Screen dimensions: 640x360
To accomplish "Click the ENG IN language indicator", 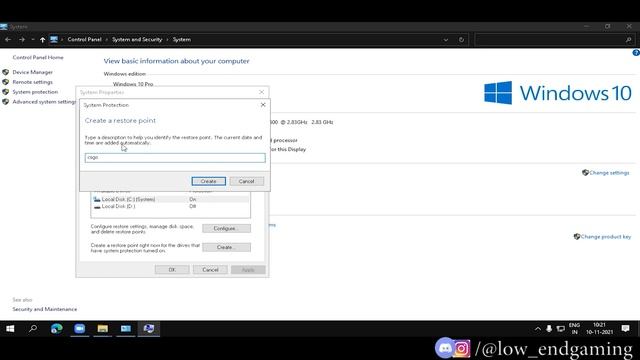I will [x=574, y=329].
